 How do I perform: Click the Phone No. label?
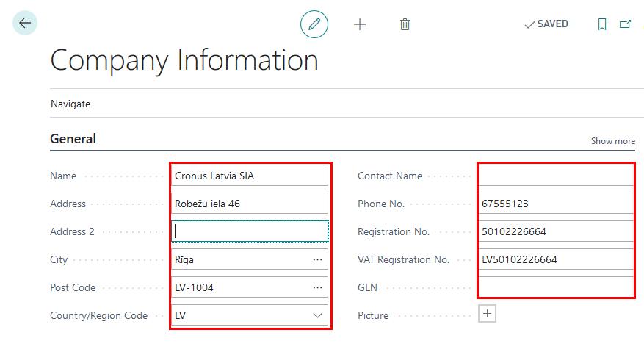pyautogui.click(x=381, y=204)
